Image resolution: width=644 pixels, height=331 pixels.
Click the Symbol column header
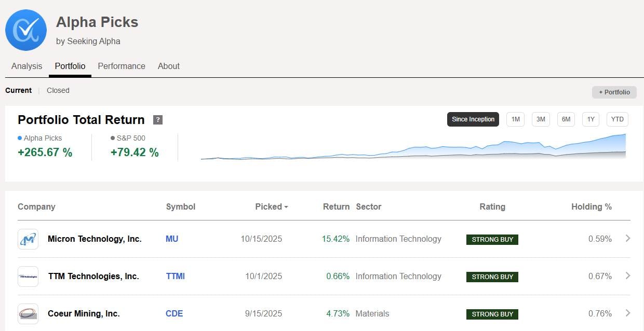click(x=181, y=206)
